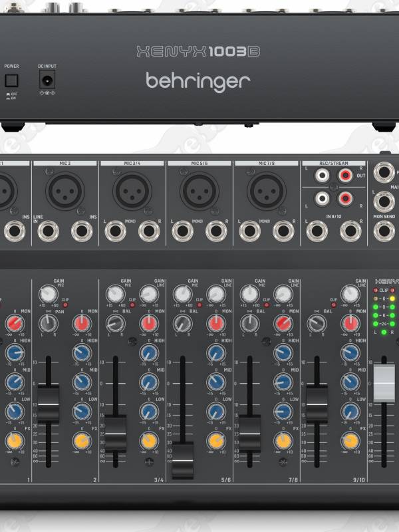Click IN 9/10 left line jack
The image size is (399, 532).
point(317,231)
